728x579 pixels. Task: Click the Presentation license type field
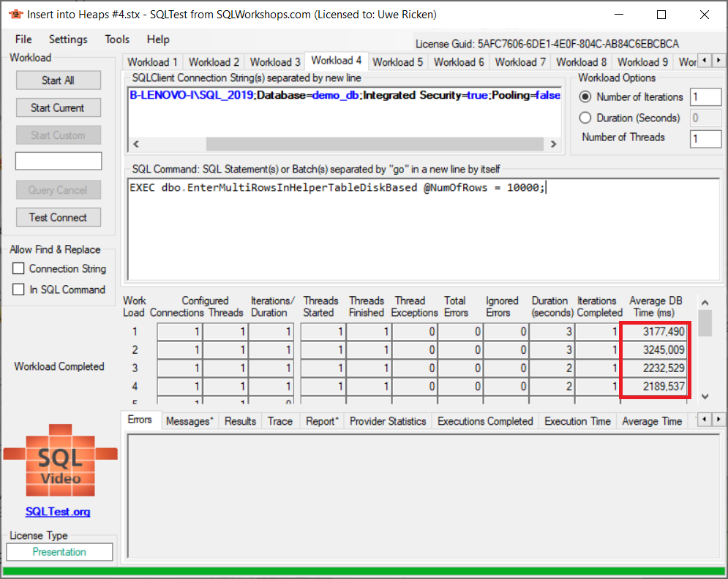(59, 552)
